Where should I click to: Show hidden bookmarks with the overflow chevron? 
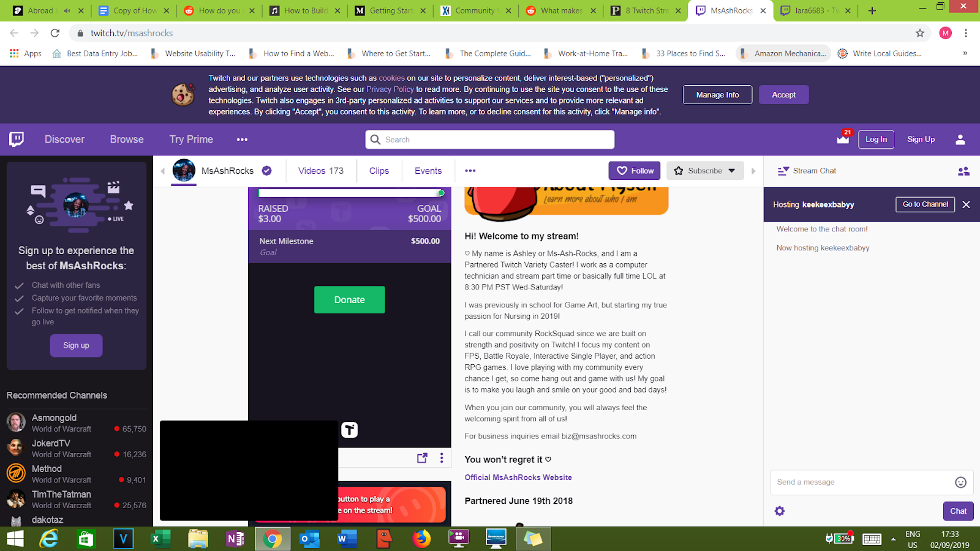pos(965,53)
